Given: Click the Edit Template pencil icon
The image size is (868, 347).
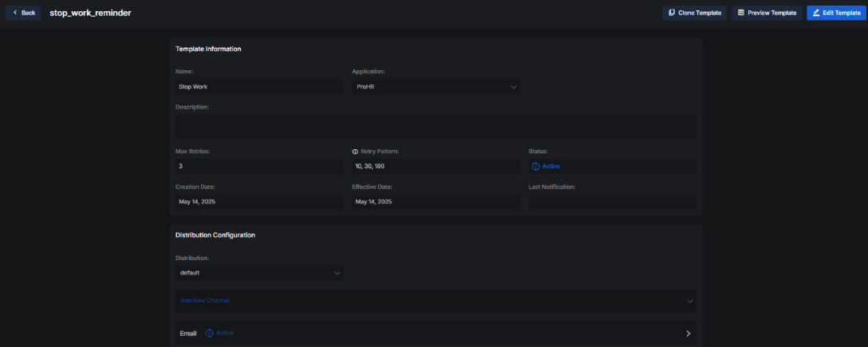Looking at the screenshot, I should tap(816, 13).
